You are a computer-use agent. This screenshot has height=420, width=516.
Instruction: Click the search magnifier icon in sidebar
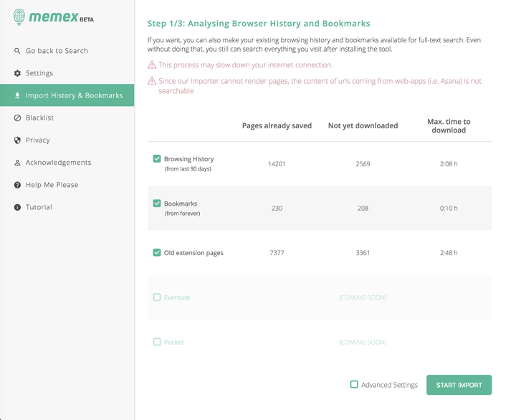coord(17,51)
